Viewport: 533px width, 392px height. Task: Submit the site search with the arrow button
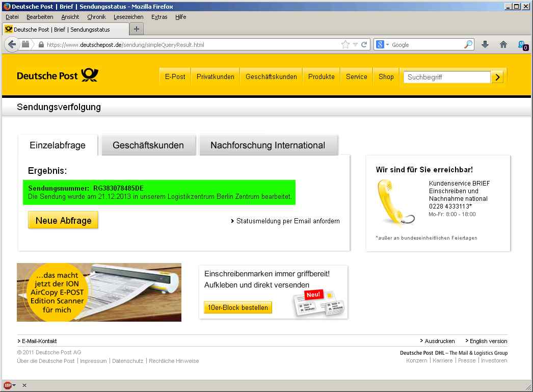point(498,77)
